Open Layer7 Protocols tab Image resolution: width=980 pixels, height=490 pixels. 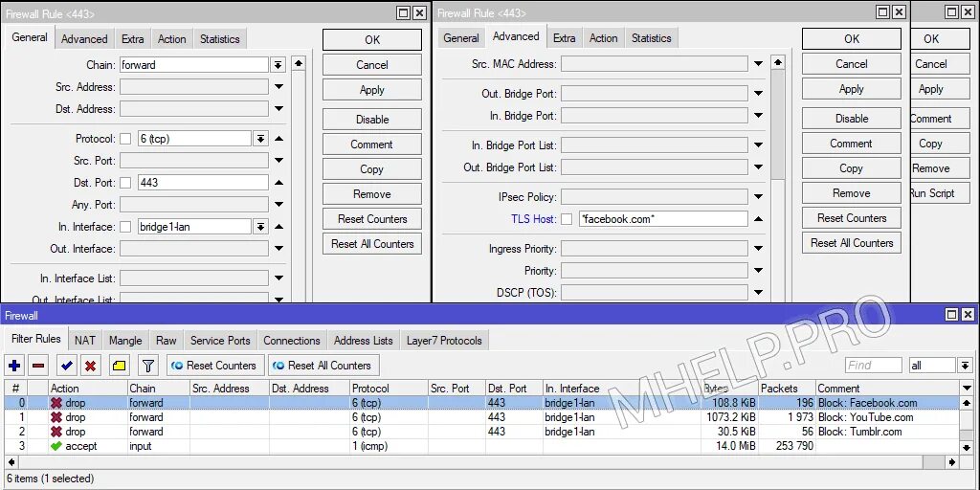click(444, 341)
